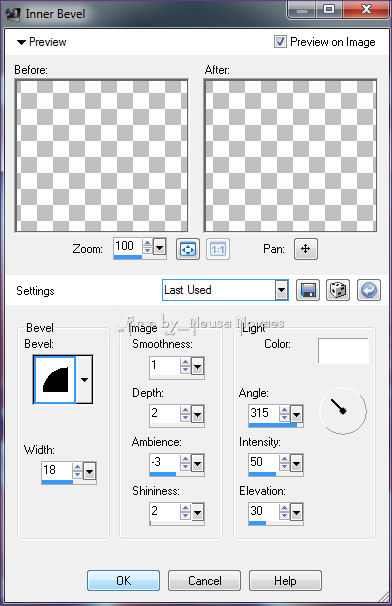Open the Help button
Screen dimensions: 392x606
pyautogui.click(x=285, y=580)
